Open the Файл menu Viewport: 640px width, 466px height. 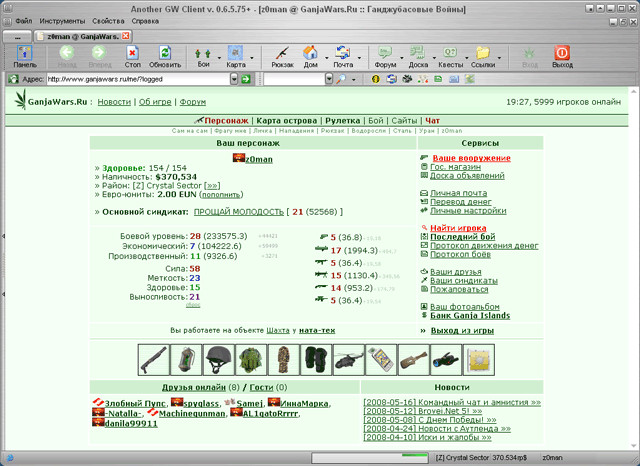pyautogui.click(x=24, y=21)
